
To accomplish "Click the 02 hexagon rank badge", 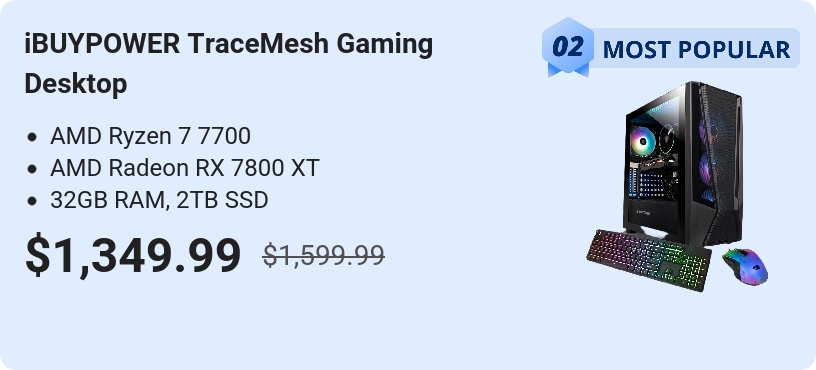I will [568, 45].
